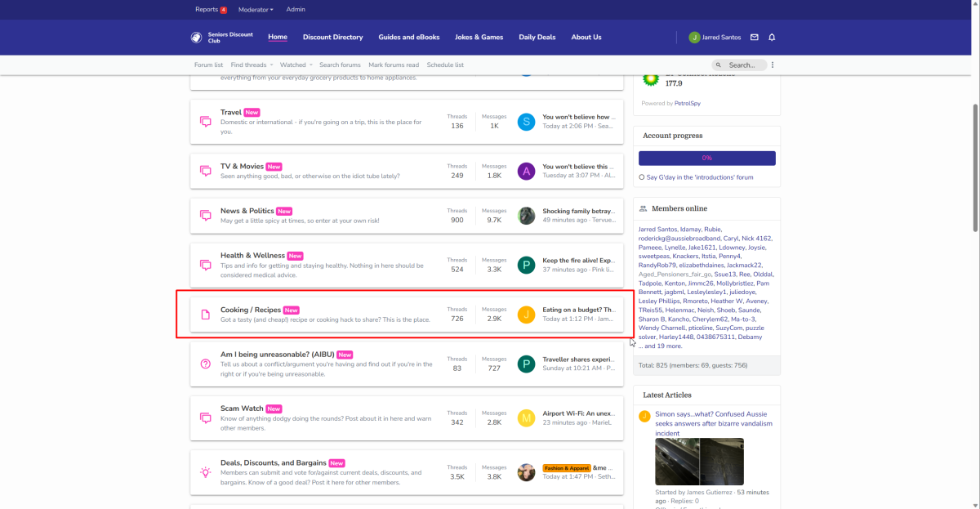Click the alerts bell icon
This screenshot has height=509, width=980.
pyautogui.click(x=772, y=38)
